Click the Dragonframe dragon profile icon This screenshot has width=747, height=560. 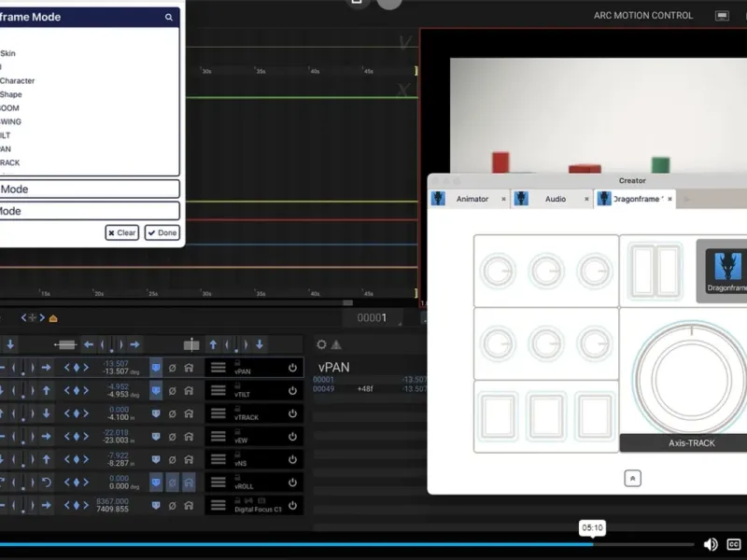point(727,266)
